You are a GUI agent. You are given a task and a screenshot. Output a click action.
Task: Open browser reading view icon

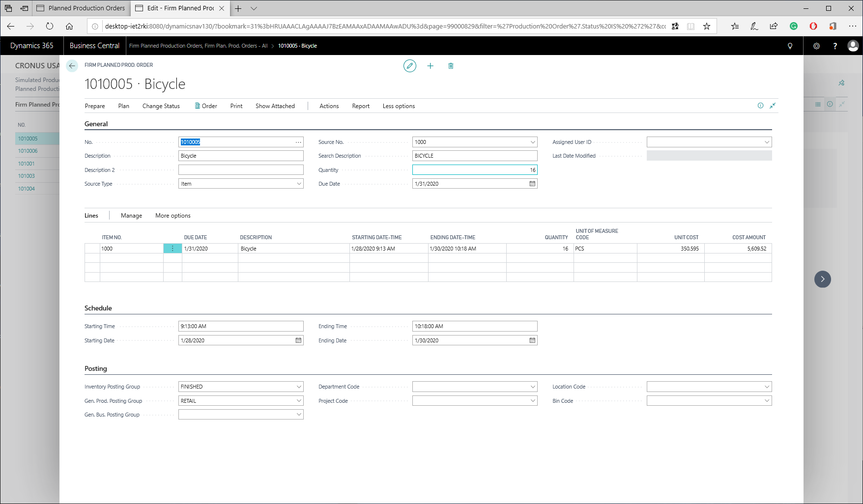click(x=690, y=26)
